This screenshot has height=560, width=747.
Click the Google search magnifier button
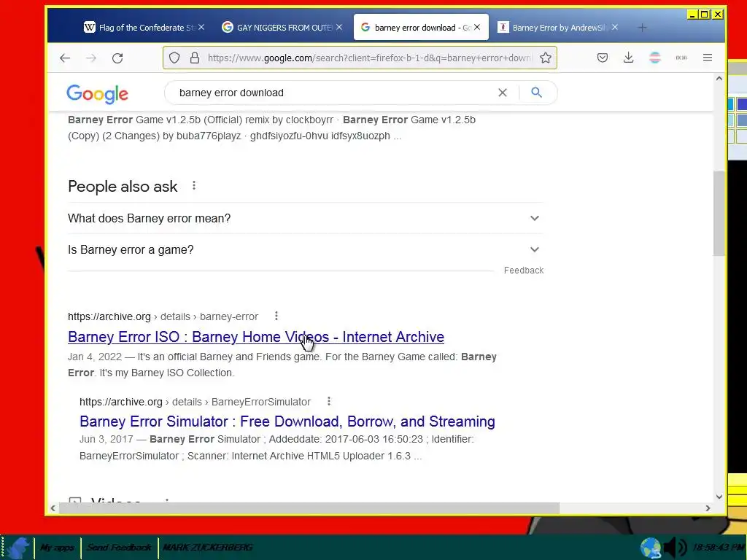[536, 93]
